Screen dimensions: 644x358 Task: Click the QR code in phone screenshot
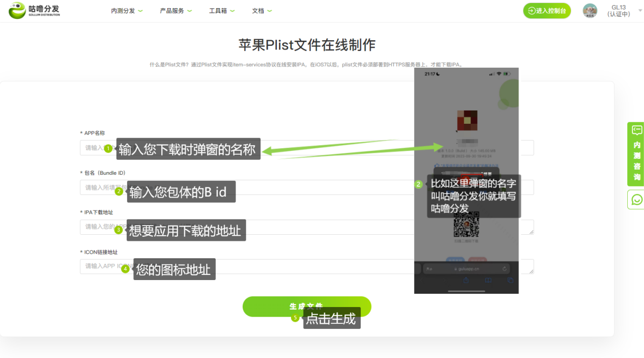coord(466,224)
